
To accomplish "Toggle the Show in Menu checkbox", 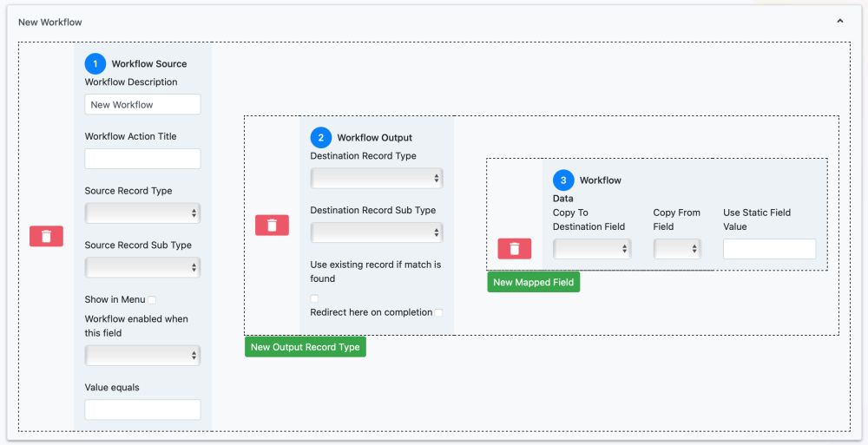I will pos(152,300).
